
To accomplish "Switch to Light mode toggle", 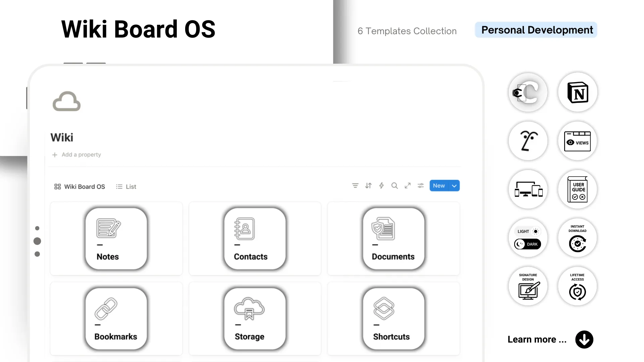I will point(528,231).
